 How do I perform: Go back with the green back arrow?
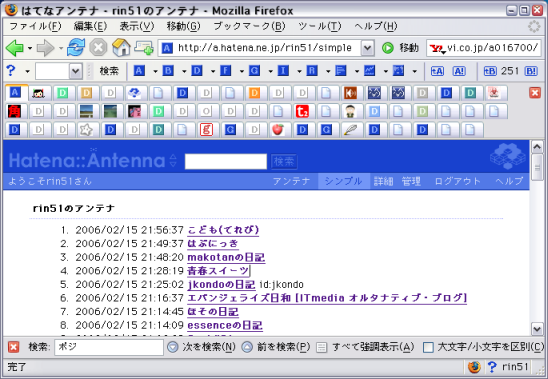click(x=15, y=48)
